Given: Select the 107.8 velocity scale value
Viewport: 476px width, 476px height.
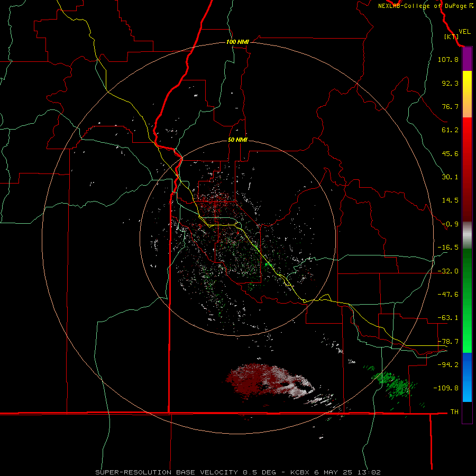Looking at the screenshot, I should 448,59.
